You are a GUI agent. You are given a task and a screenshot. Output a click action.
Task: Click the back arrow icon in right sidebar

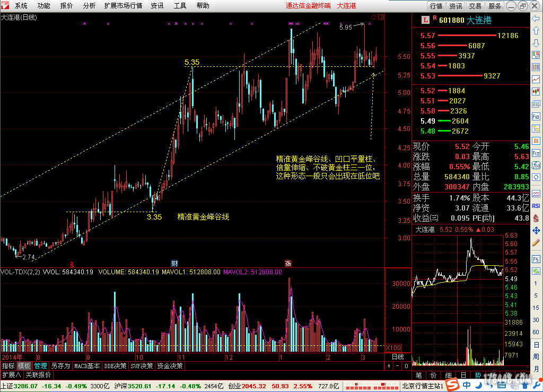536,19
